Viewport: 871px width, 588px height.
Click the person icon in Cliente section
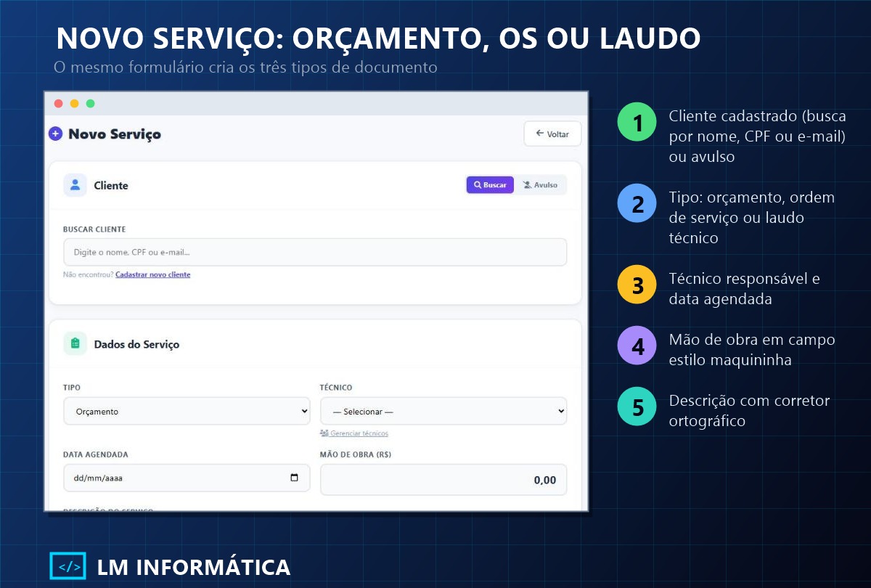click(75, 185)
